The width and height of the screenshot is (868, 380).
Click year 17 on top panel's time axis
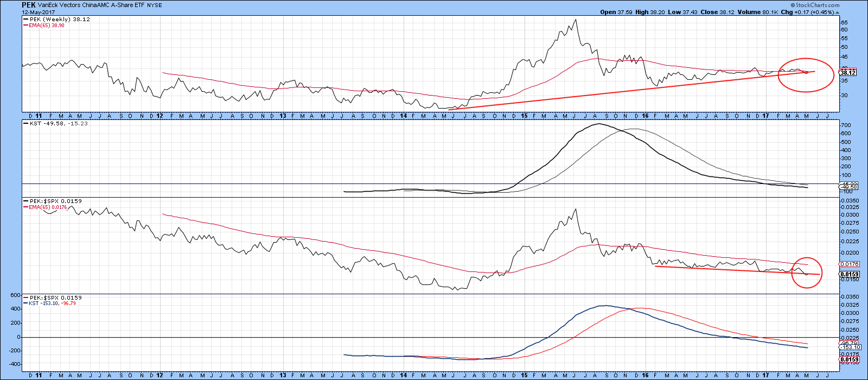(x=765, y=116)
